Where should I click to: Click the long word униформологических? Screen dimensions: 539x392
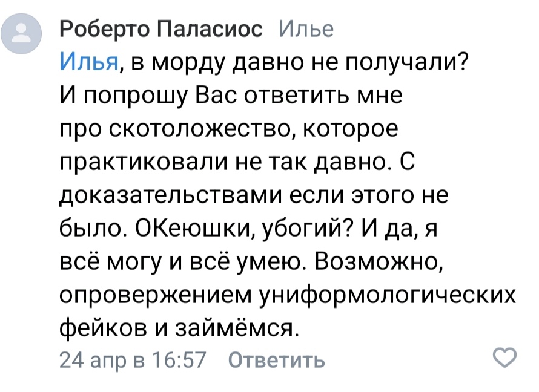388,295
